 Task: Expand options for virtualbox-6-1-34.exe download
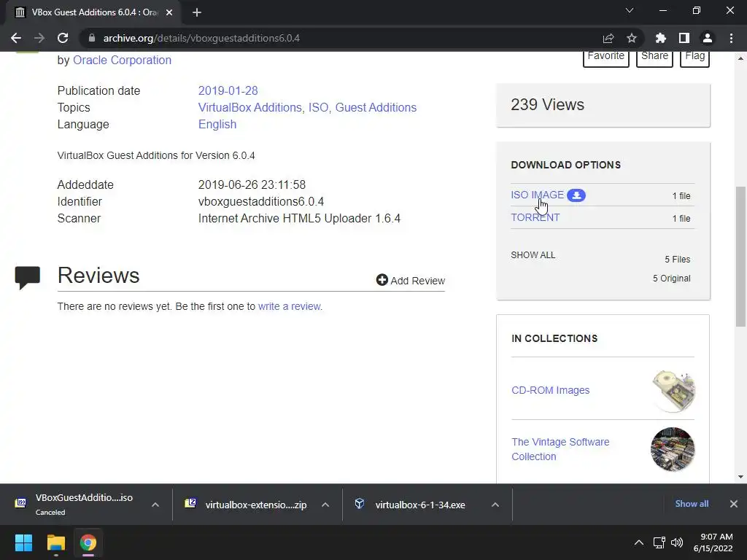(x=495, y=505)
